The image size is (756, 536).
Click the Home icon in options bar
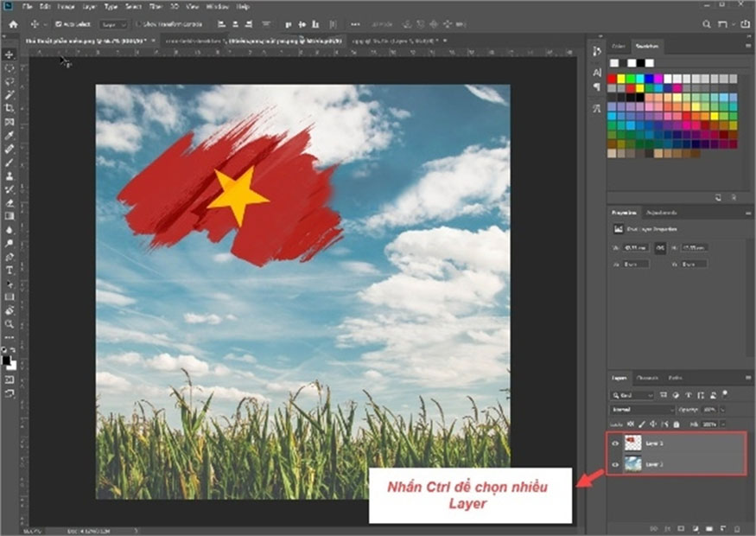click(x=13, y=24)
